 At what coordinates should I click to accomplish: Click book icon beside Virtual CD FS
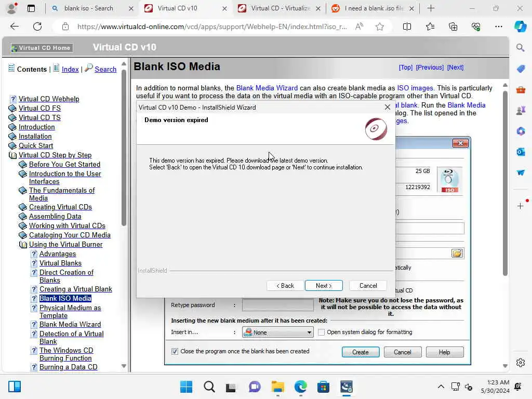(12, 108)
